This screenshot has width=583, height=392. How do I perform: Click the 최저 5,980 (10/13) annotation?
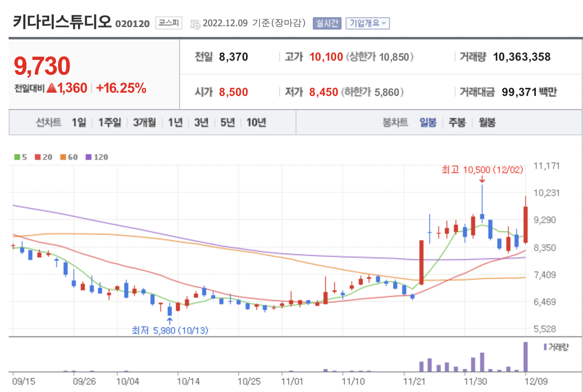pyautogui.click(x=170, y=330)
